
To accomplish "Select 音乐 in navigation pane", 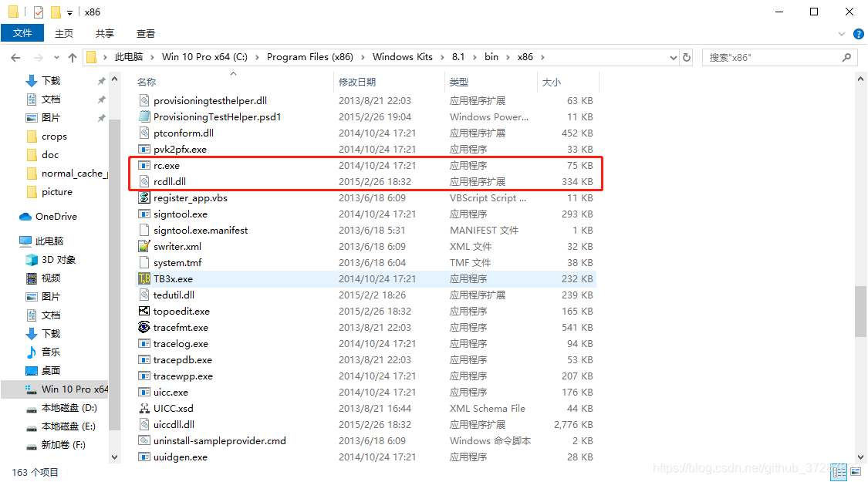I will [51, 352].
